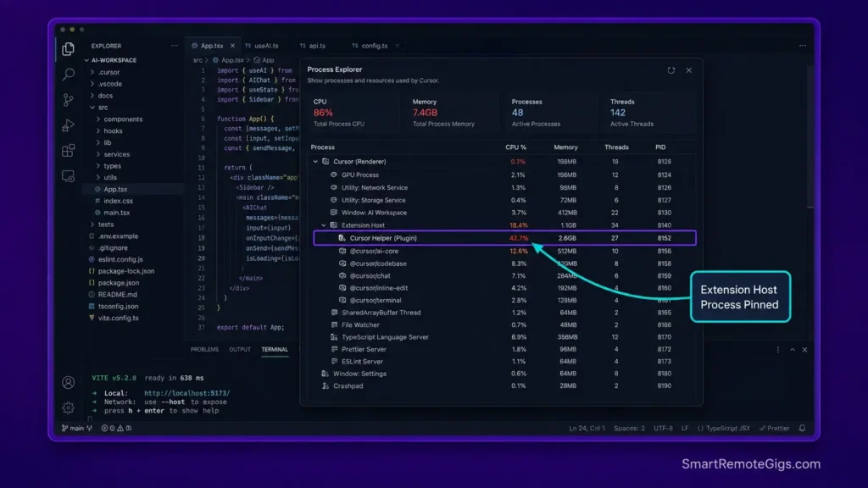Switch to the App.tsx editor tab
This screenshot has width=868, height=488.
(x=213, y=46)
